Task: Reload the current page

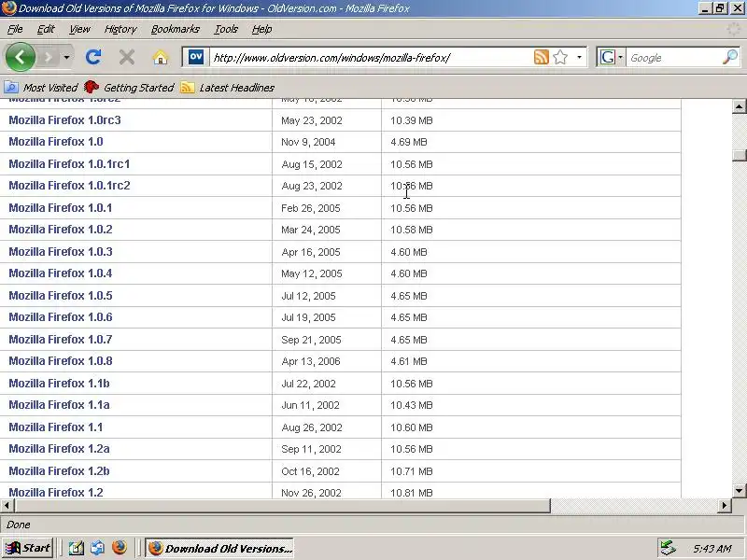Action: coord(92,58)
